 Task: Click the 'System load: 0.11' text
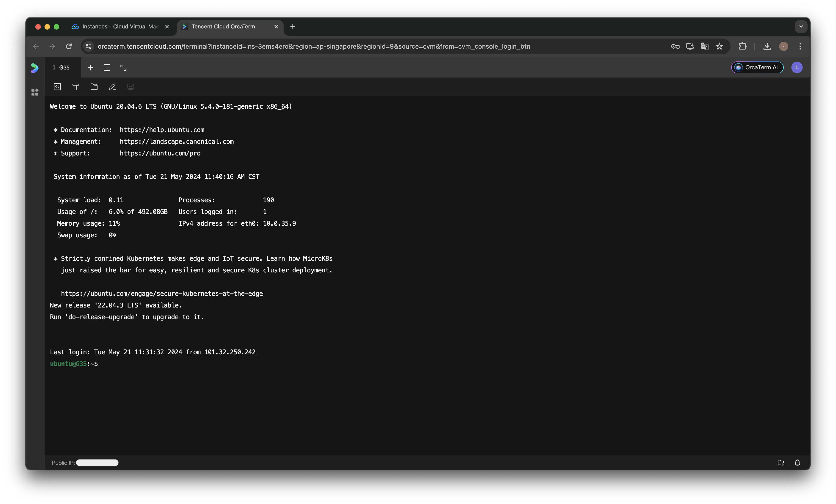[90, 200]
